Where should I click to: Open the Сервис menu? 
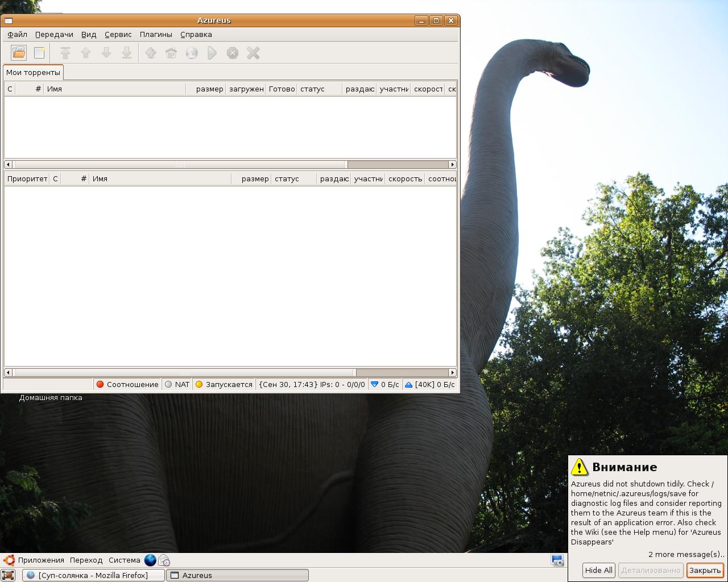[118, 34]
